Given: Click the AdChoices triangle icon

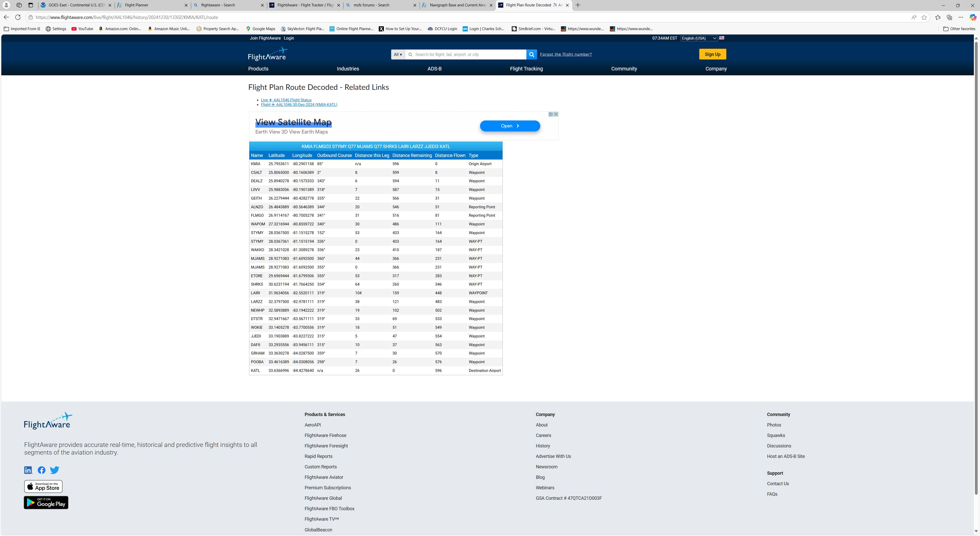Looking at the screenshot, I should click(x=550, y=114).
